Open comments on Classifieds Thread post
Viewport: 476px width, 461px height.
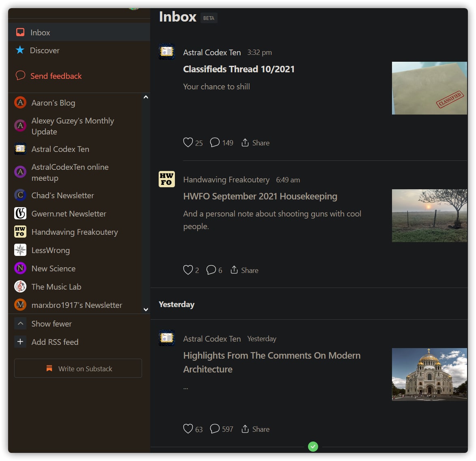click(222, 143)
